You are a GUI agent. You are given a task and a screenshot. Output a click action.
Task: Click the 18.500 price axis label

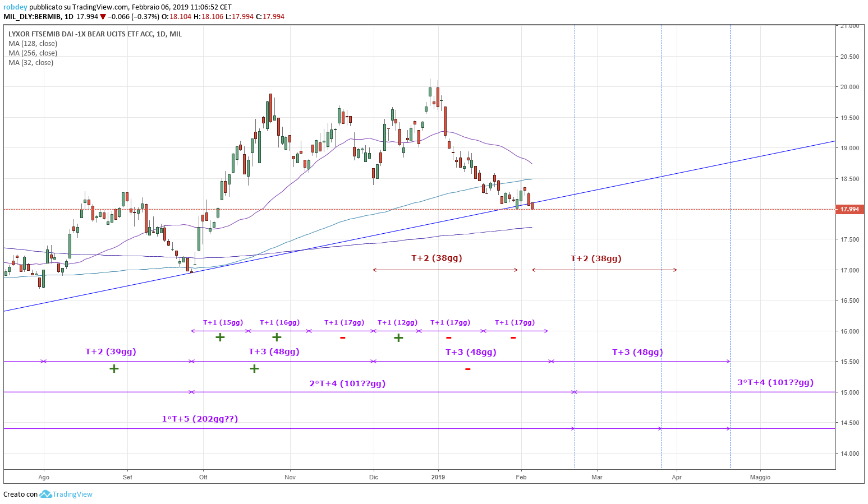(849, 179)
